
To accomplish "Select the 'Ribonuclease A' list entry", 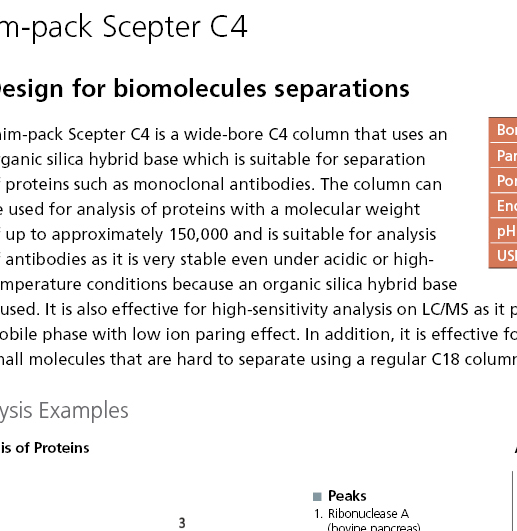I will tap(368, 514).
